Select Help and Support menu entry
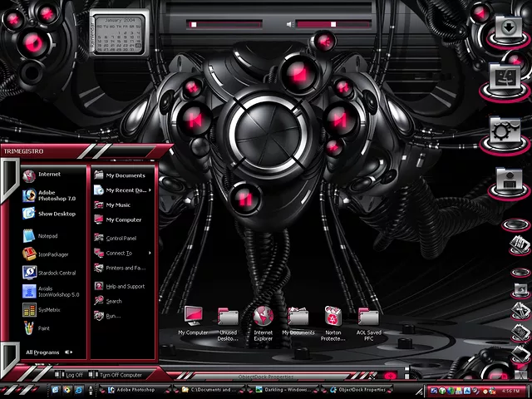 pos(124,286)
